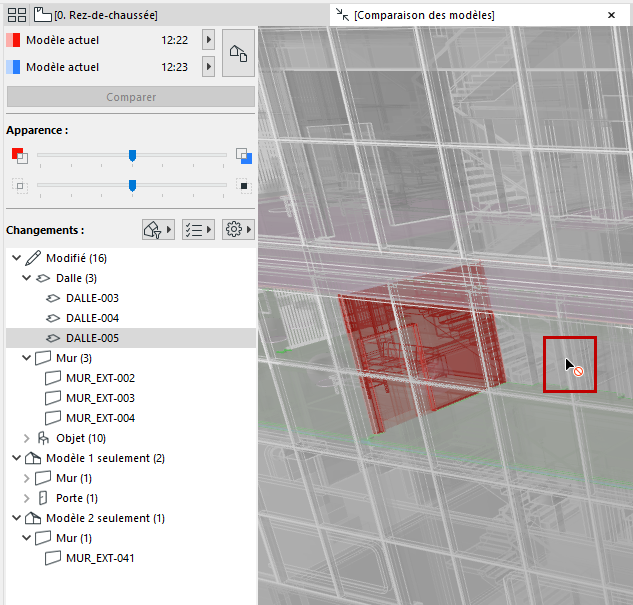The image size is (633, 605).
Task: Click the blue Modèle actuel color swatch
Action: [x=13, y=67]
